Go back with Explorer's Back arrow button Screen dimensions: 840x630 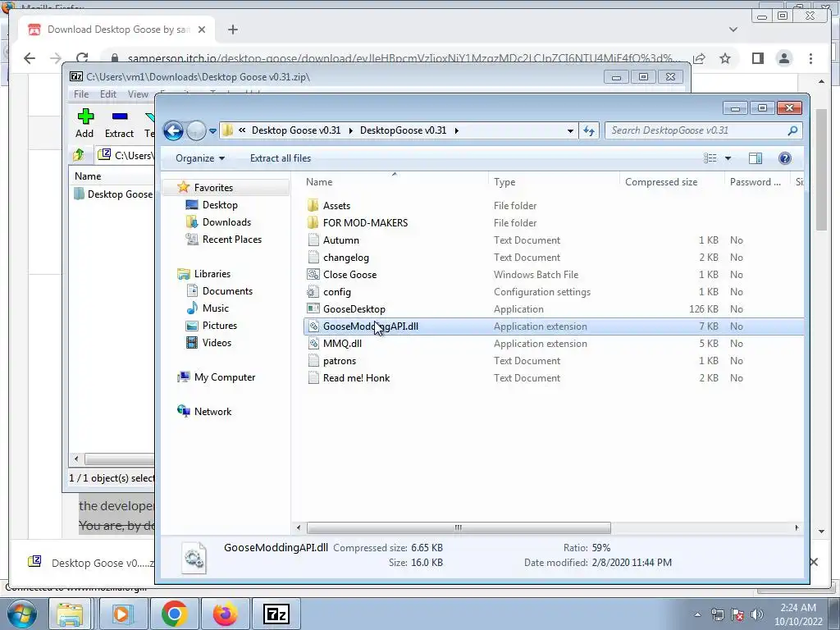pos(173,130)
